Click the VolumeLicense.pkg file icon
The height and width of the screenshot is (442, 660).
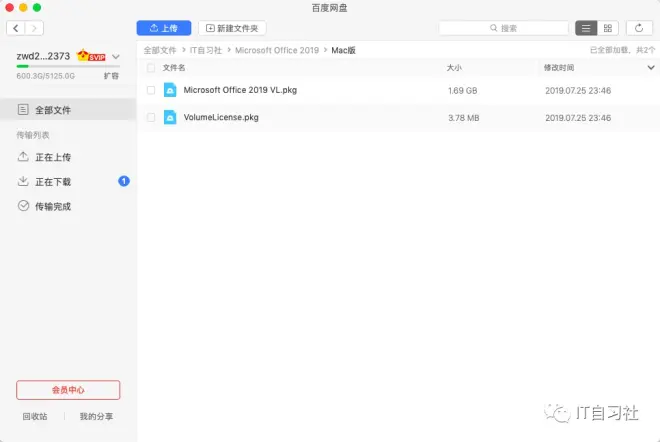coord(170,117)
